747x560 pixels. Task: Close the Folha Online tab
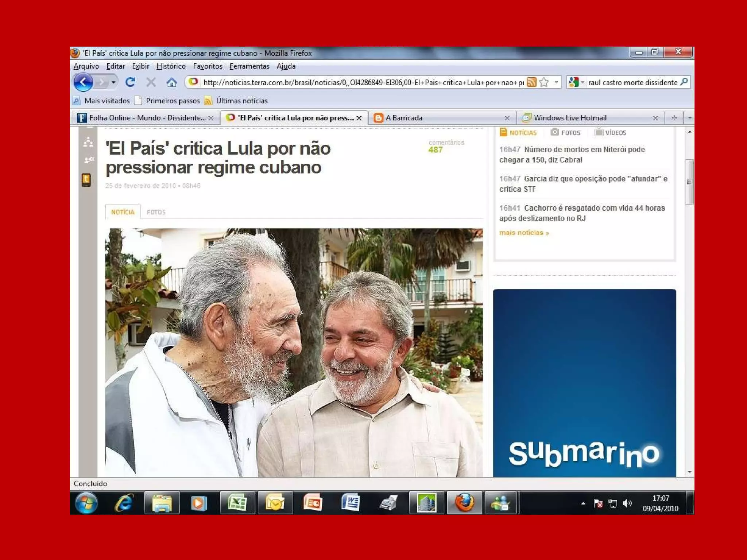pos(211,118)
